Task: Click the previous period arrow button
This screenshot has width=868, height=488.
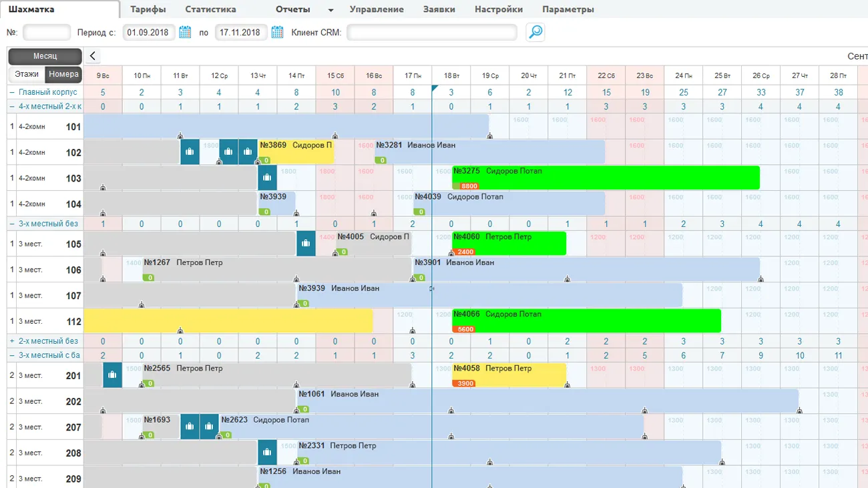Action: point(93,57)
